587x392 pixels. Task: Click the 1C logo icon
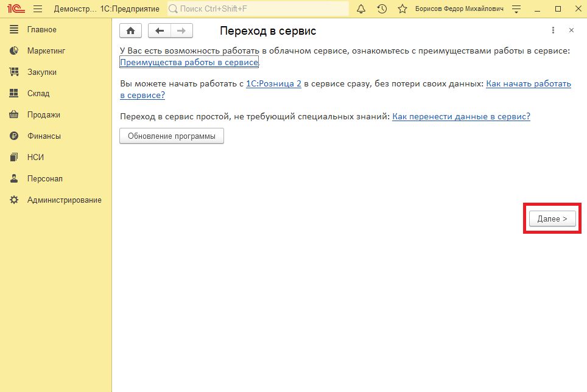pyautogui.click(x=16, y=9)
